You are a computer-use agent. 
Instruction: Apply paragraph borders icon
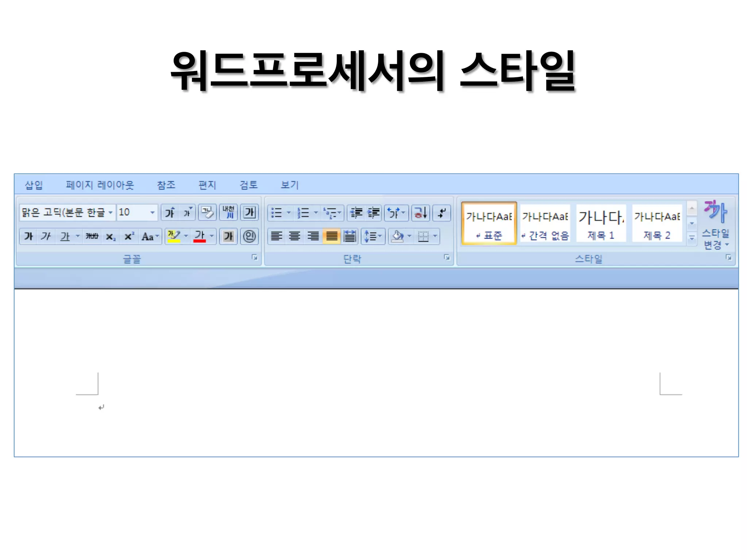tap(423, 236)
